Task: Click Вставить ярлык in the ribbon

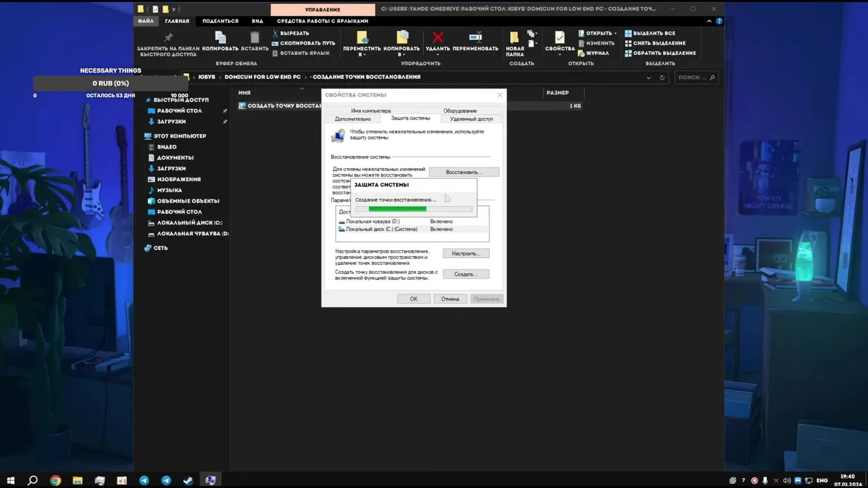Action: pos(300,53)
